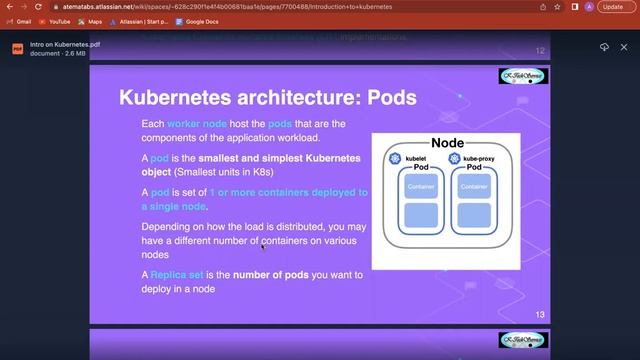Open the Gmail bookmark
Image resolution: width=640 pixels, height=360 pixels.
19,22
